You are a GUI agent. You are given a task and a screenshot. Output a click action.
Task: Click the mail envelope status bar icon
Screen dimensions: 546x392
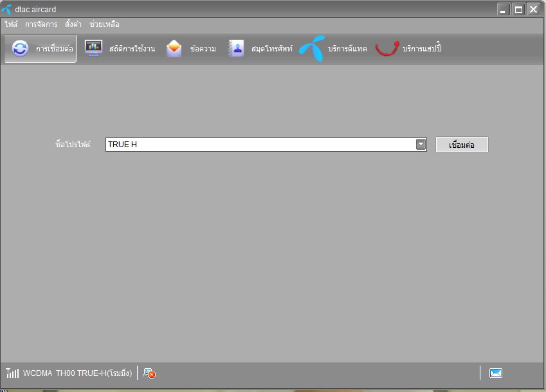pos(495,373)
